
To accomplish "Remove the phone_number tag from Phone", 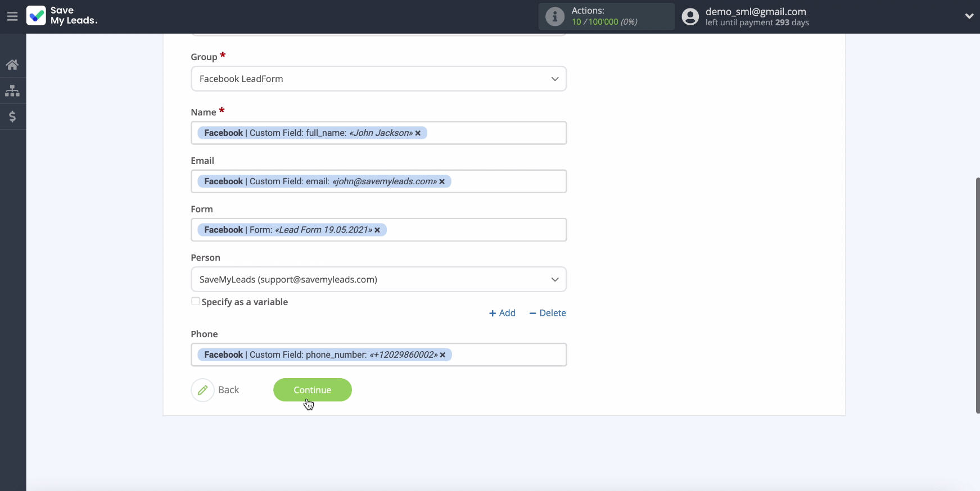I will click(442, 355).
